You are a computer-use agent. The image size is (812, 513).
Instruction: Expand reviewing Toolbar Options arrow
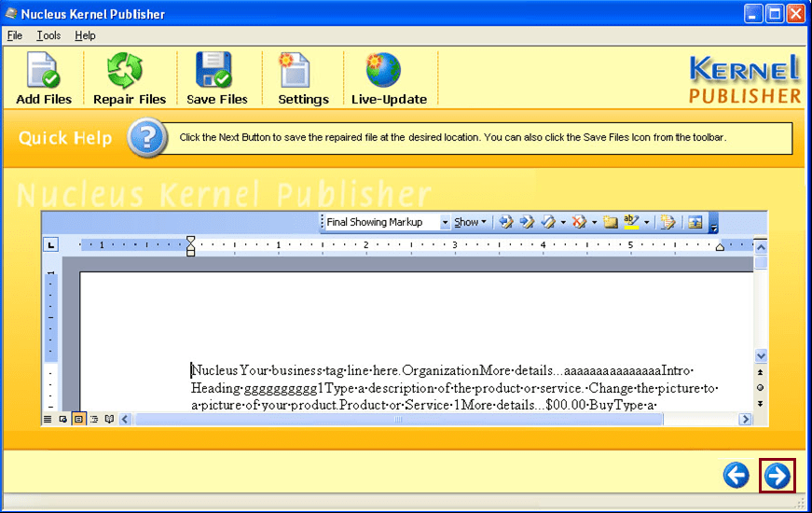(713, 223)
